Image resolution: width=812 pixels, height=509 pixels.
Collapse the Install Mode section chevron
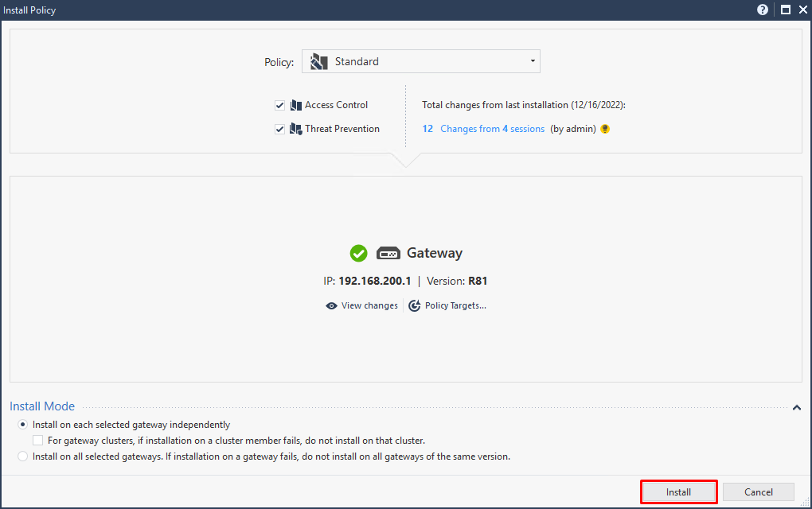tap(797, 406)
